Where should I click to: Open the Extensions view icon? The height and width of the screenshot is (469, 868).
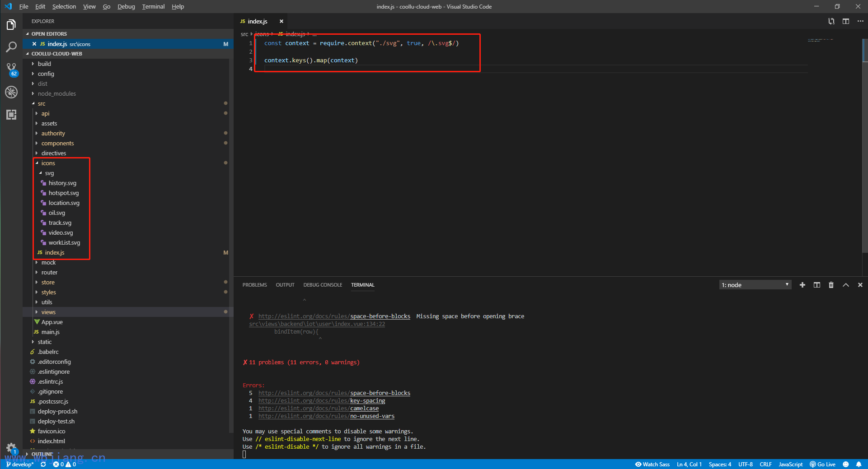(11, 115)
